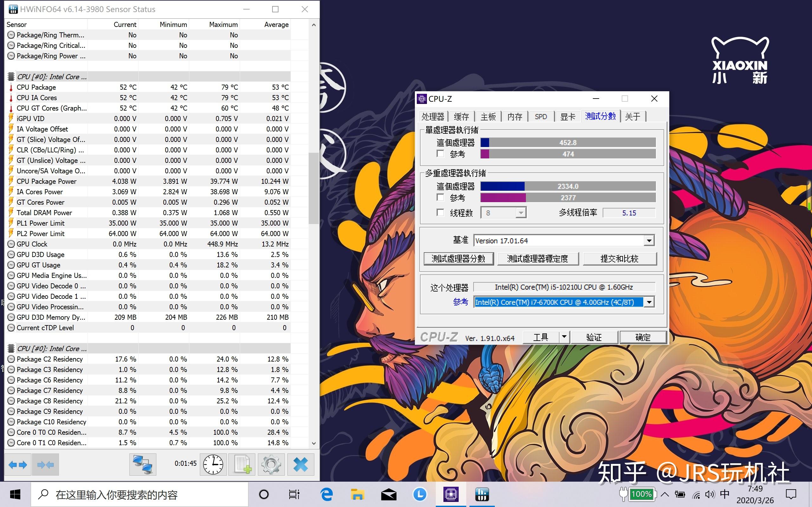Click the HWiNFO collapse arrows icon
Screen dimensions: 812x507
pyautogui.click(x=45, y=465)
